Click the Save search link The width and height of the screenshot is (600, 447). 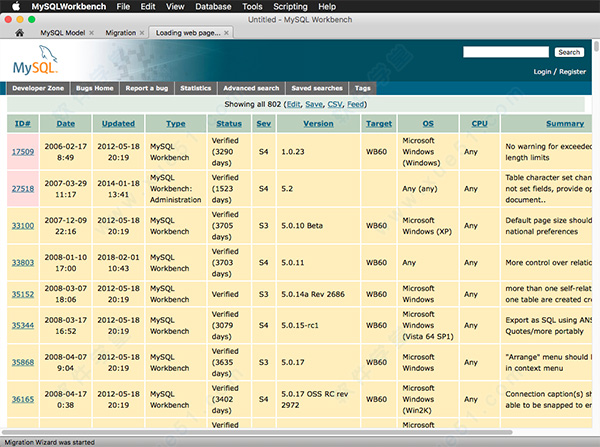(314, 104)
